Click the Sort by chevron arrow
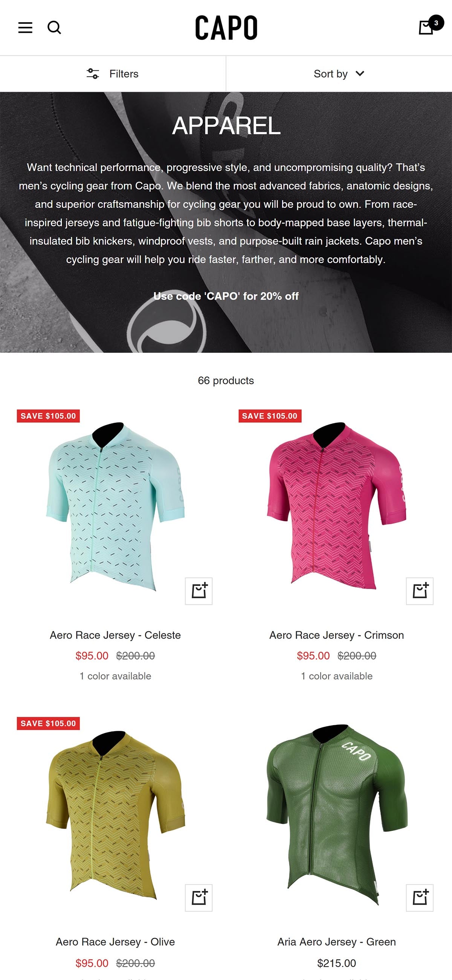 click(x=360, y=73)
